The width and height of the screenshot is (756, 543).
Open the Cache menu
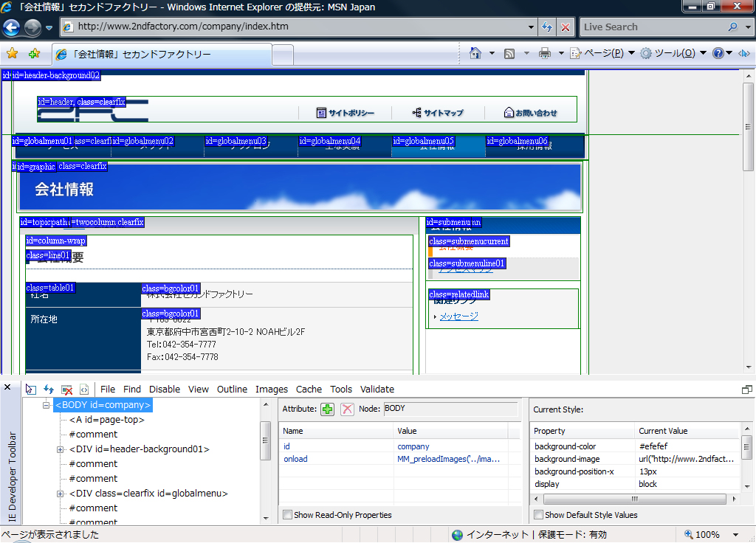pyautogui.click(x=309, y=390)
